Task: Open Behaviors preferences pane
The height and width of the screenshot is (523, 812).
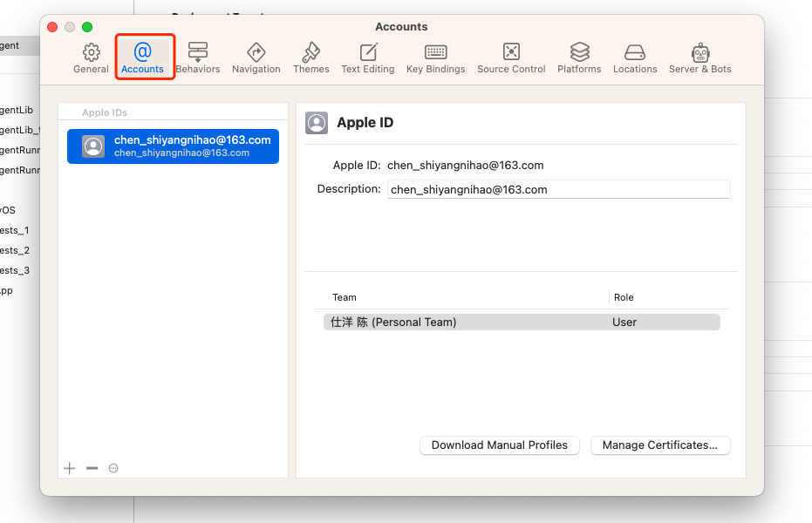Action: click(198, 58)
